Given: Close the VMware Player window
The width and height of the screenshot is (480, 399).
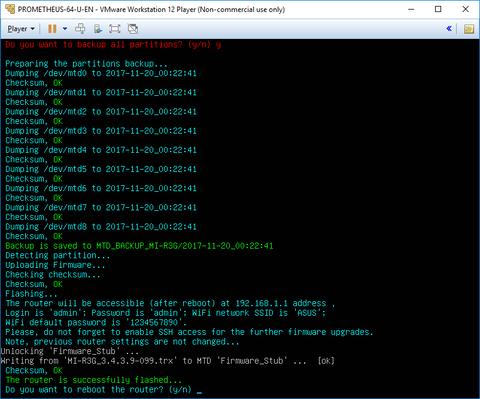Looking at the screenshot, I should (466, 9).
